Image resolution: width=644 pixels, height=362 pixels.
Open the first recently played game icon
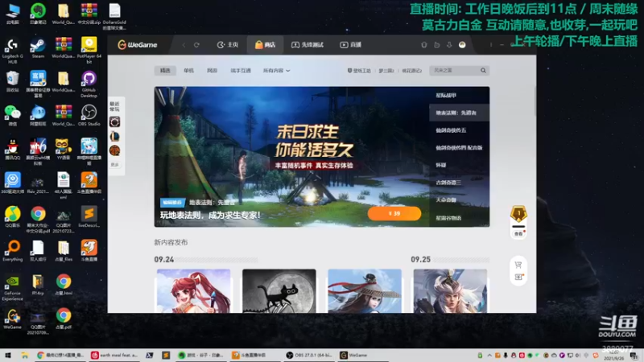tap(114, 121)
